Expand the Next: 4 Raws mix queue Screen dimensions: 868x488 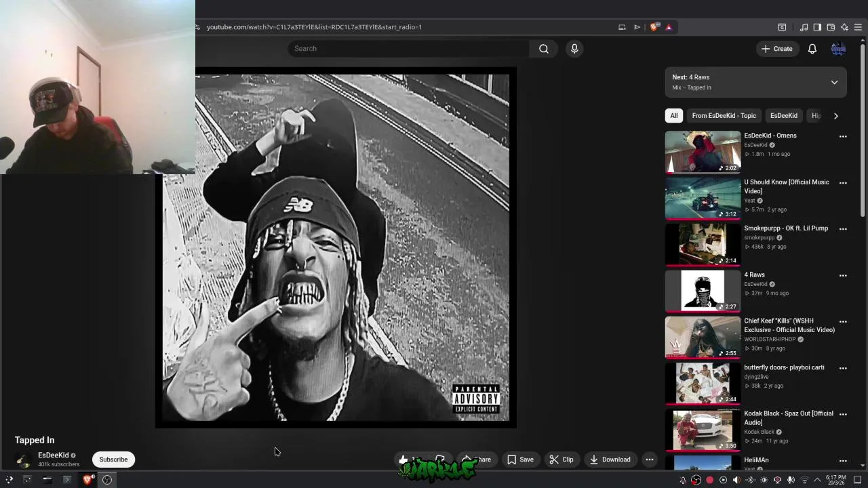834,82
